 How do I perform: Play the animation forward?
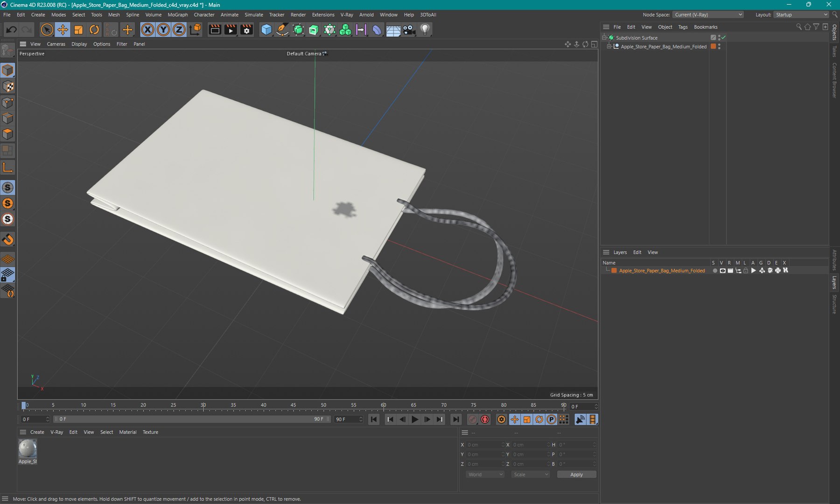point(414,420)
